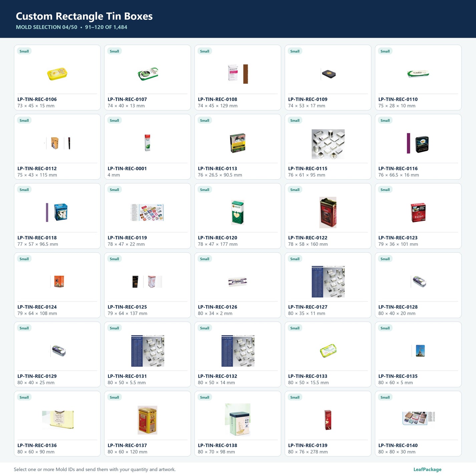Select the tin image for LP-TIN-REC-0129

click(58, 351)
